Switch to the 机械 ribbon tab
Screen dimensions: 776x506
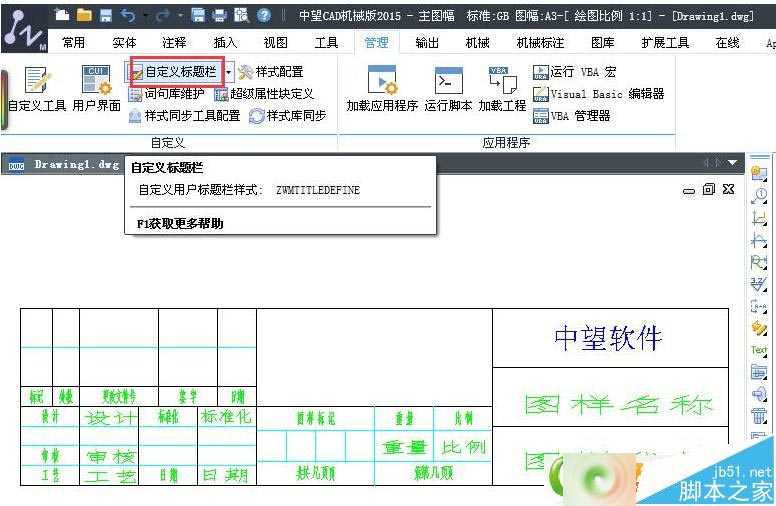coord(478,43)
